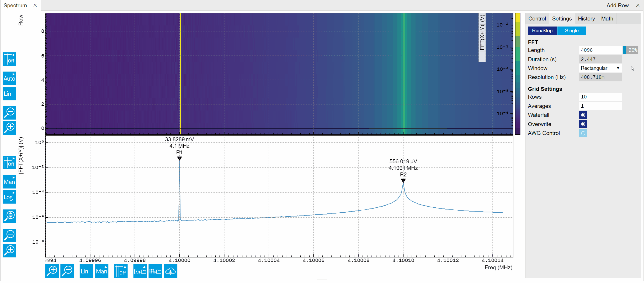Click the cloud upload icon
The width and height of the screenshot is (644, 283).
(171, 271)
